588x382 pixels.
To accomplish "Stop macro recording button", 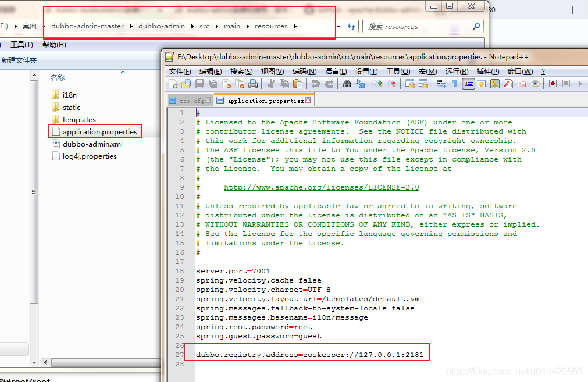I will 566,84.
